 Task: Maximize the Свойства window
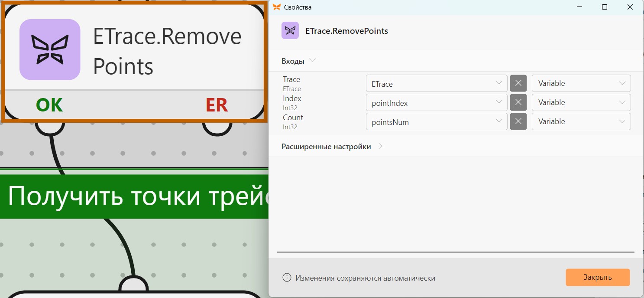(x=605, y=7)
